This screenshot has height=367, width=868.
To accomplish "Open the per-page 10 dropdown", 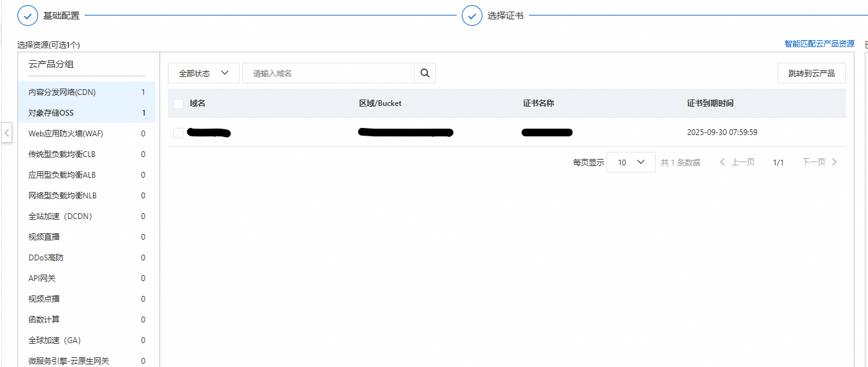I will tap(631, 162).
